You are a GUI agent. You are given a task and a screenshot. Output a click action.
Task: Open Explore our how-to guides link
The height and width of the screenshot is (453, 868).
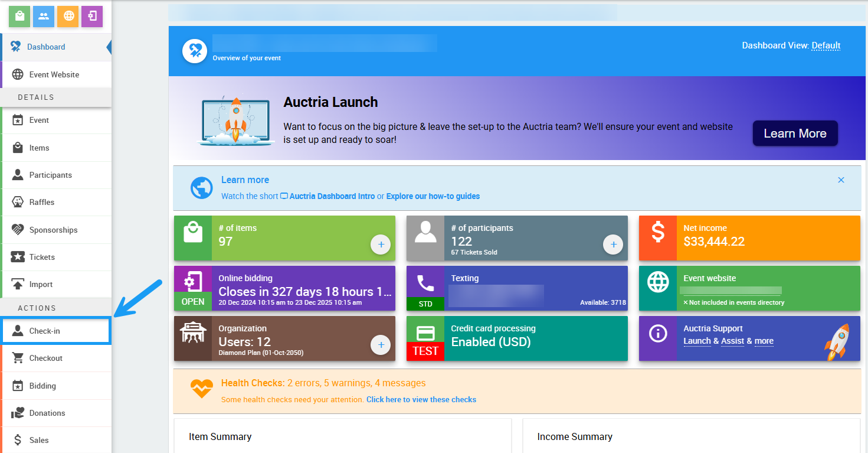(433, 196)
